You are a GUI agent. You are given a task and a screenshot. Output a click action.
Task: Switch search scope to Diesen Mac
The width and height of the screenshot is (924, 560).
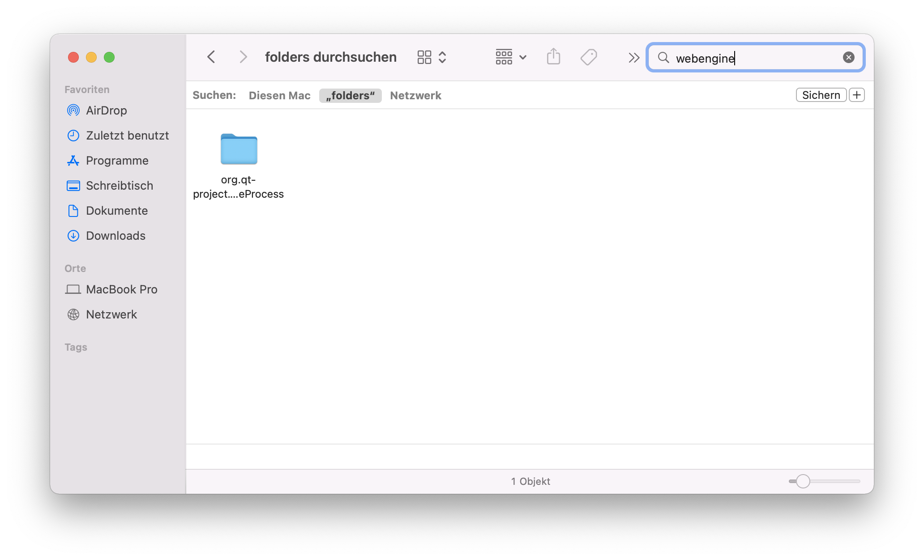click(279, 95)
